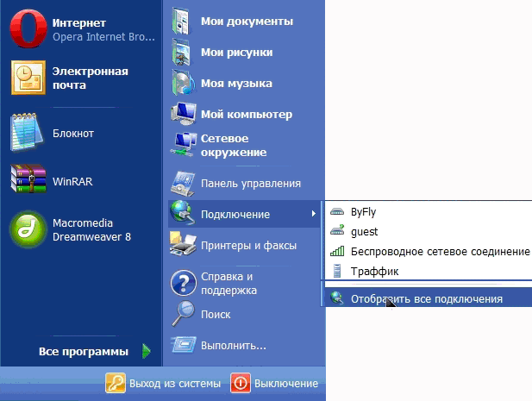Open the Мои документы label
The height and width of the screenshot is (401, 532).
pyautogui.click(x=247, y=22)
